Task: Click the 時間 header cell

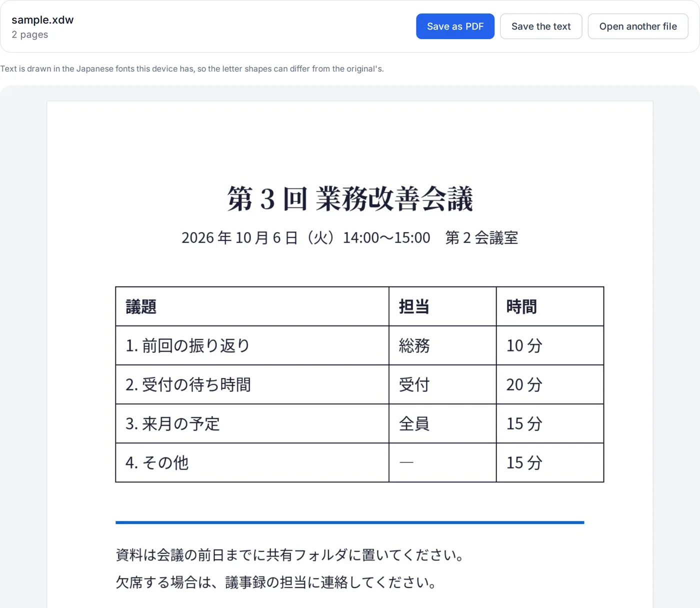Action: click(550, 306)
